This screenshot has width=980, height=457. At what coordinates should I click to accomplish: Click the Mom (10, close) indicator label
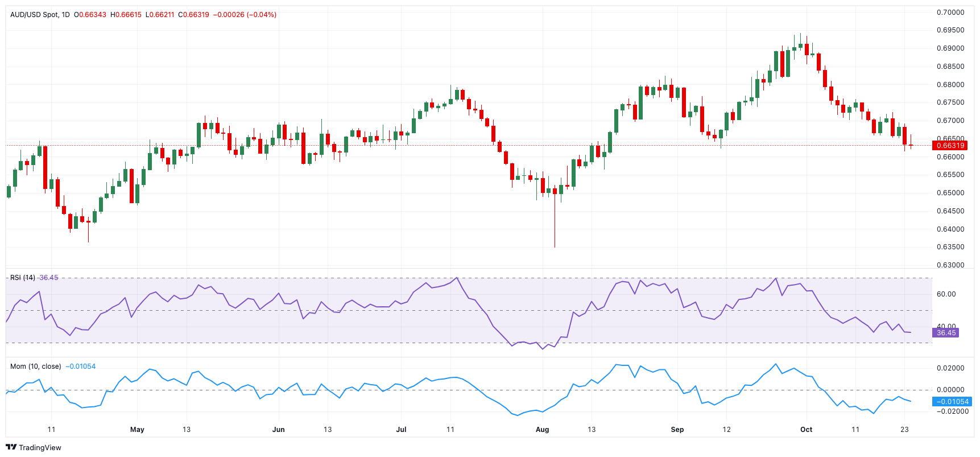(35, 367)
